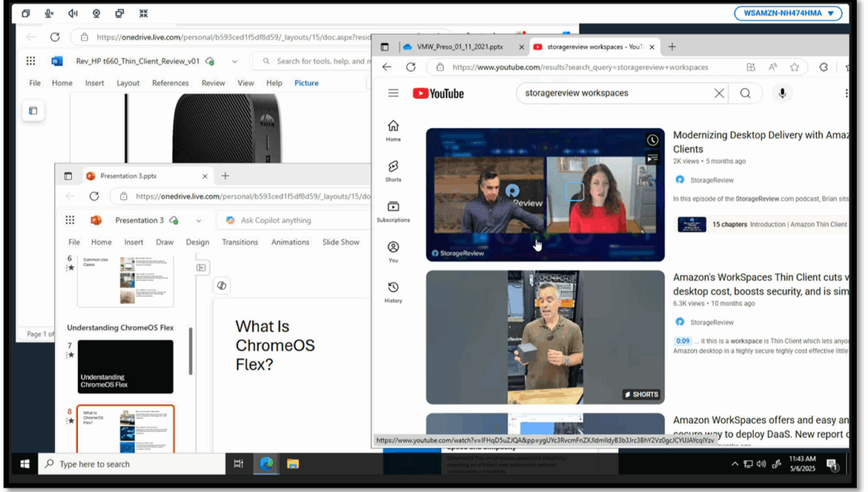Go back in the YouTube browser window
The width and height of the screenshot is (868, 492).
pyautogui.click(x=387, y=67)
